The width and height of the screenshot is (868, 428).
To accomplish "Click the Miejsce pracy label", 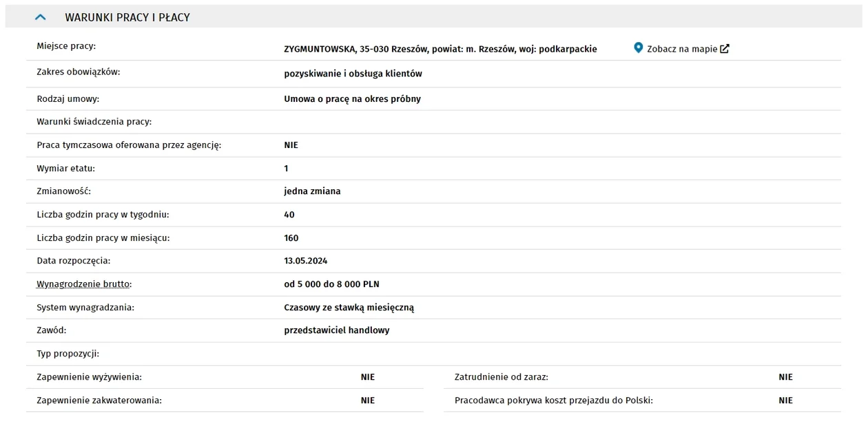I will (66, 46).
